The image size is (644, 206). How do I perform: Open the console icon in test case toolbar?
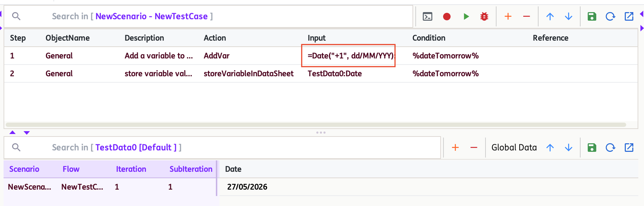pos(427,16)
